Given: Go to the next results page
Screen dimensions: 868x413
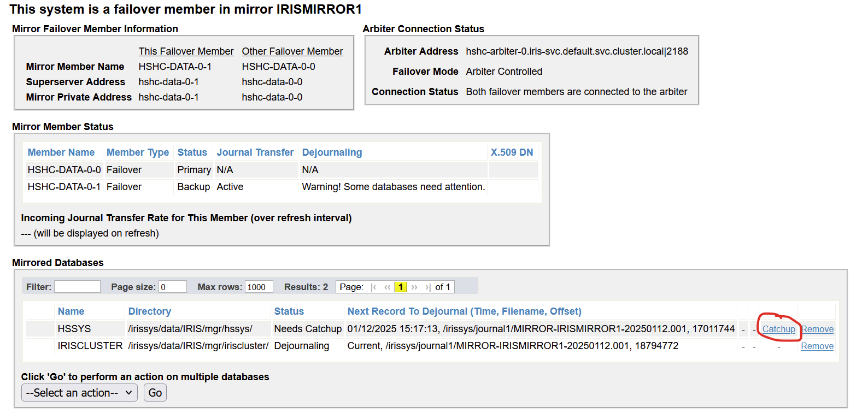Looking at the screenshot, I should point(414,287).
